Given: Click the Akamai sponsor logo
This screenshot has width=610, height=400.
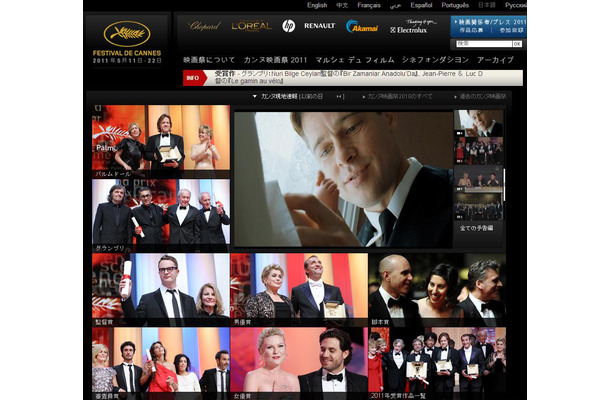Looking at the screenshot, I should 362,26.
